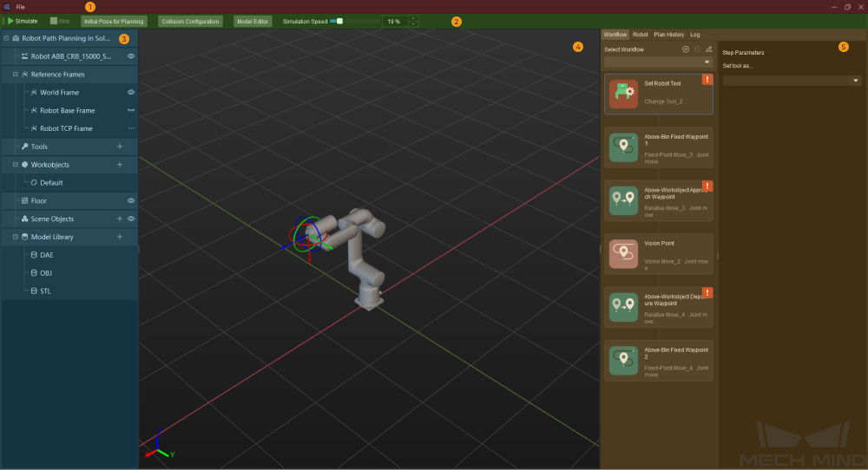Decrease simulation speed with the down stepper
Image resolution: width=868 pixels, height=470 pixels.
coord(413,23)
